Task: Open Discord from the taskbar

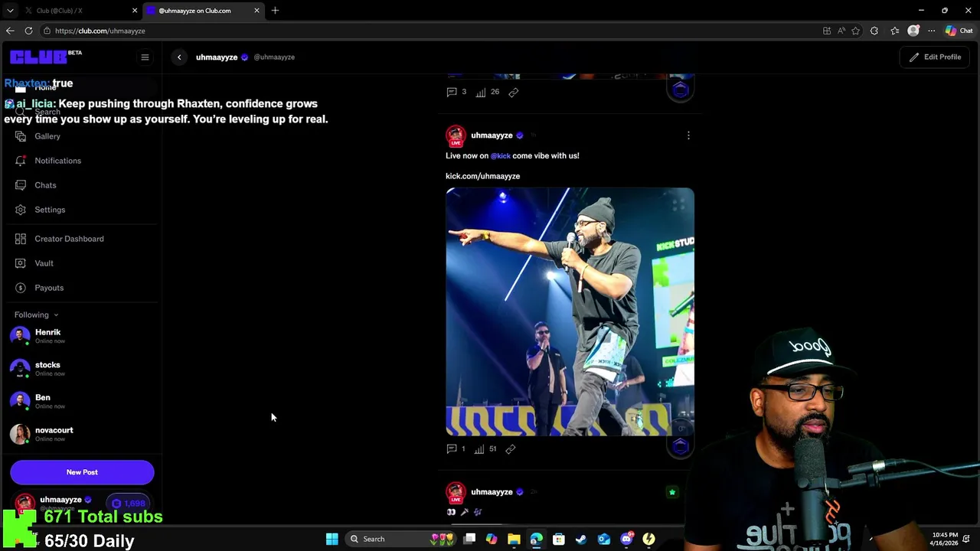Action: 626,539
